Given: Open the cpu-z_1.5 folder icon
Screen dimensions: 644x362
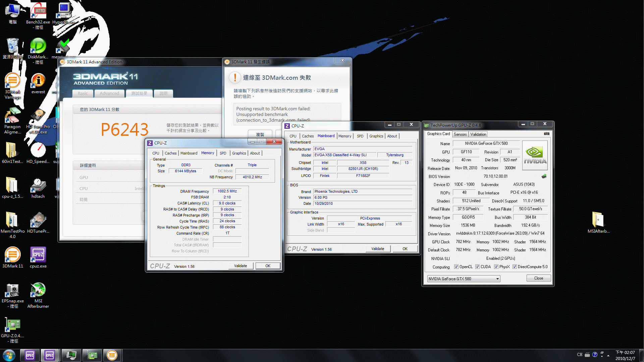Looking at the screenshot, I should click(12, 188).
